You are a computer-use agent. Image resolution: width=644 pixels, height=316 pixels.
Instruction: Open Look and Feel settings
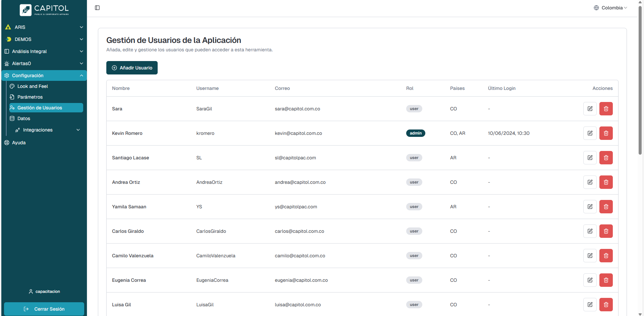click(x=33, y=86)
